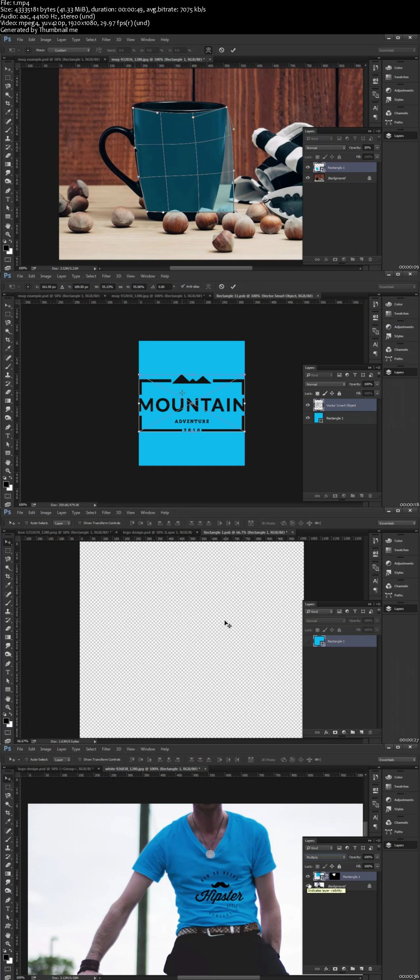Hide the Vector Smart Object layer
The width and height of the screenshot is (420, 980).
click(308, 405)
